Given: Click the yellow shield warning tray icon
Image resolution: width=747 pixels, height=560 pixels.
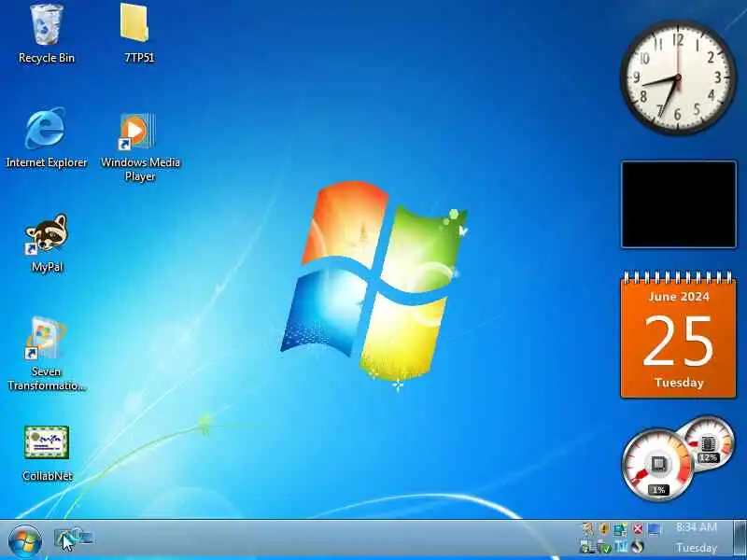Looking at the screenshot, I should pyautogui.click(x=604, y=529).
